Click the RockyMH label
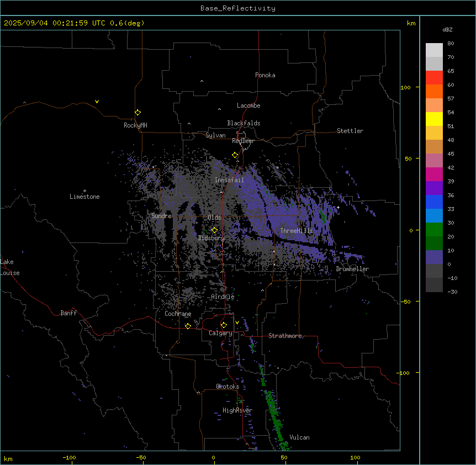476x465 pixels. tap(135, 125)
